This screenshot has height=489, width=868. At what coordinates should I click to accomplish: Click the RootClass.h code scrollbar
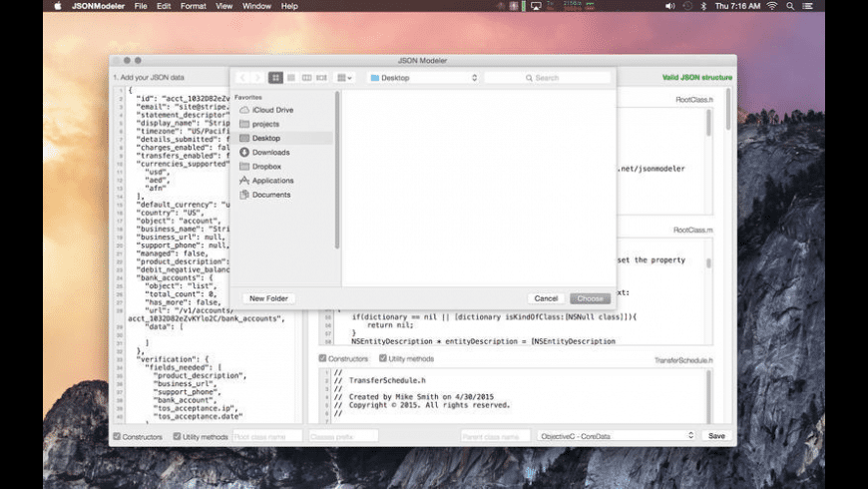point(708,123)
